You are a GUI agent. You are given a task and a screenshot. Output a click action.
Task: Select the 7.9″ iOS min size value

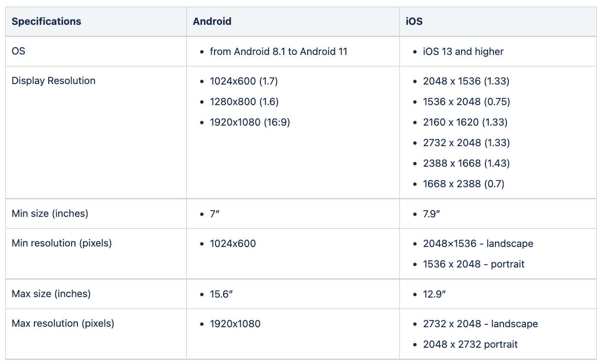pyautogui.click(x=431, y=214)
